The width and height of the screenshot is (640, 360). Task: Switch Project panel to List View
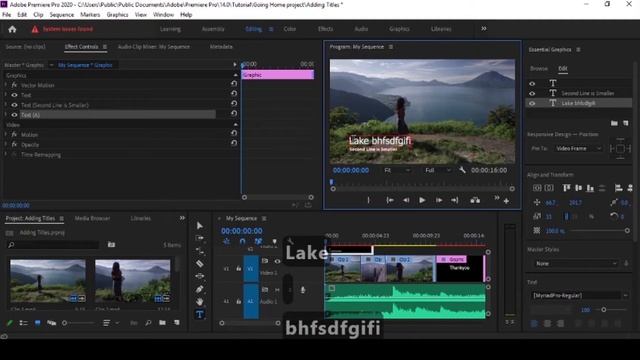tap(23, 322)
